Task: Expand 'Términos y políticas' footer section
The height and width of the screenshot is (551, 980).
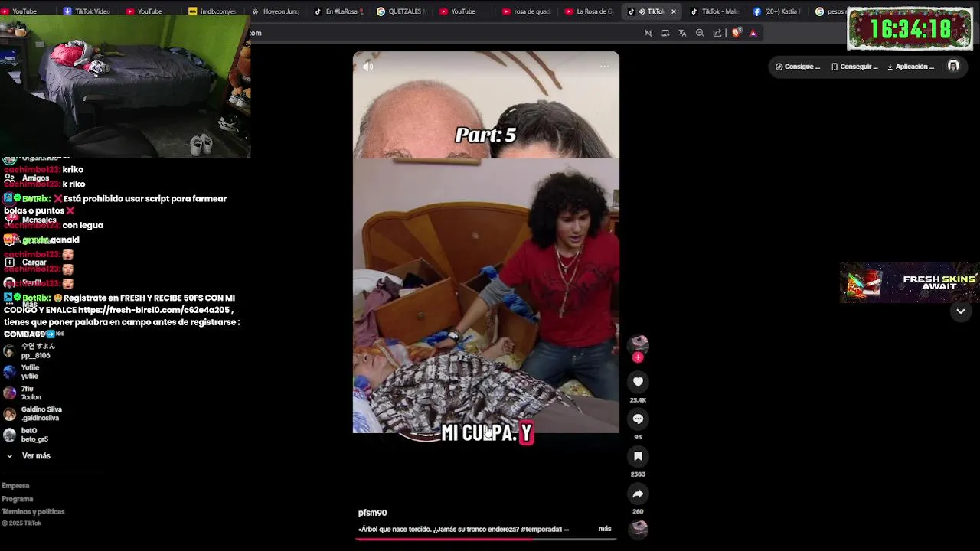Action: (33, 512)
